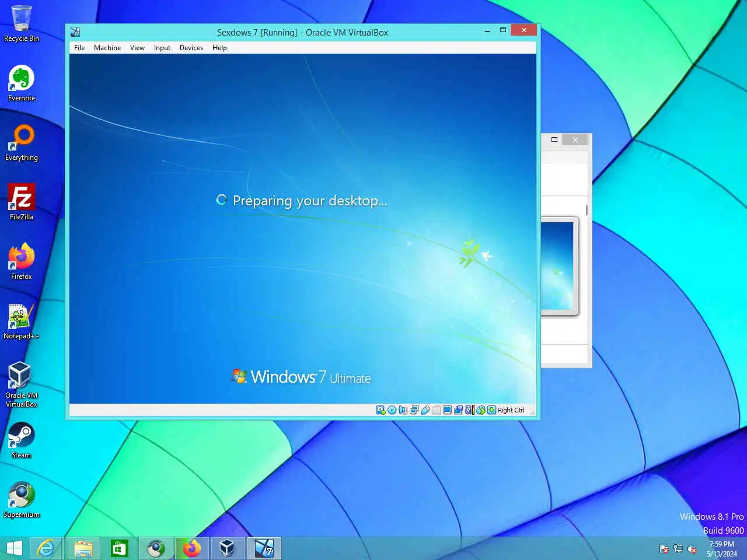Switch to Windows 7 VM taskbar button

[264, 548]
